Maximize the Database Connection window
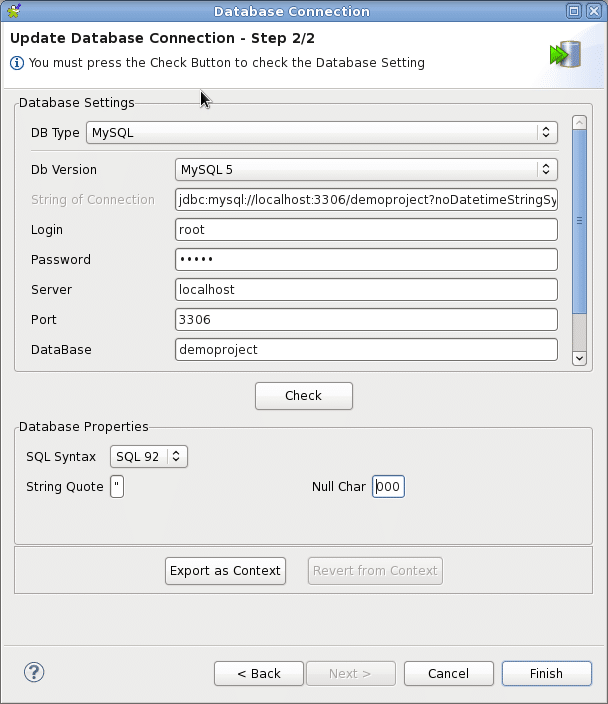 point(573,11)
